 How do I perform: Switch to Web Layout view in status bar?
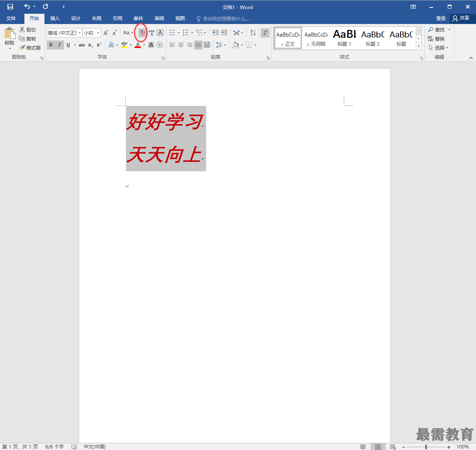tap(393, 446)
